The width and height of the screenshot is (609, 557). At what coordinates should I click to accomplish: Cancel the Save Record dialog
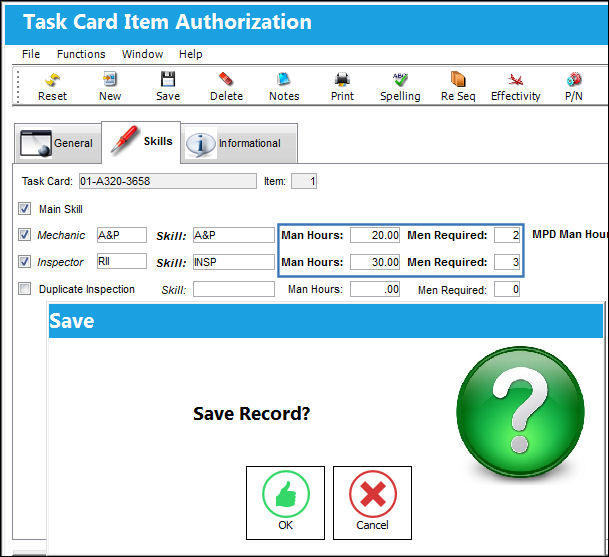pos(372,503)
